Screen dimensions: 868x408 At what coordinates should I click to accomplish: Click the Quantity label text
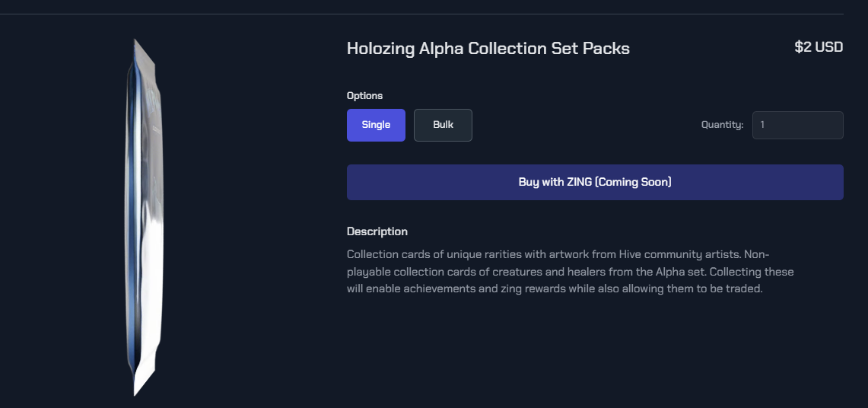(x=722, y=125)
